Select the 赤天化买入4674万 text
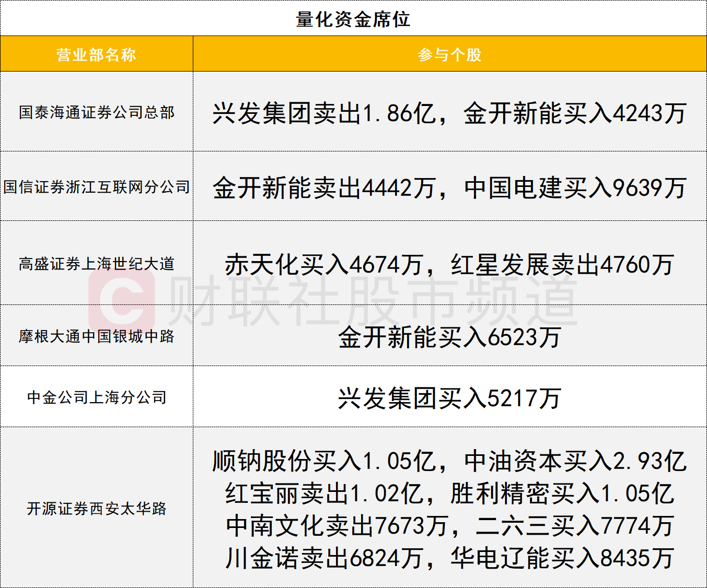Screen dimensions: 707x588 324,265
